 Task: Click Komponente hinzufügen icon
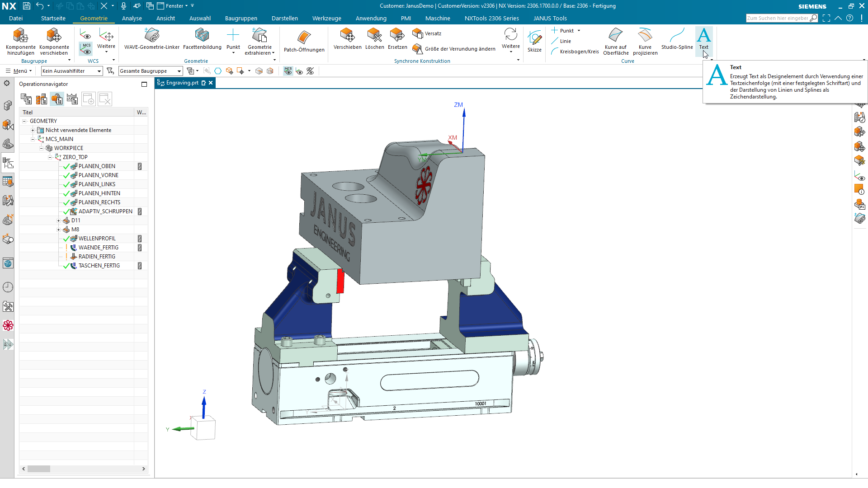20,41
